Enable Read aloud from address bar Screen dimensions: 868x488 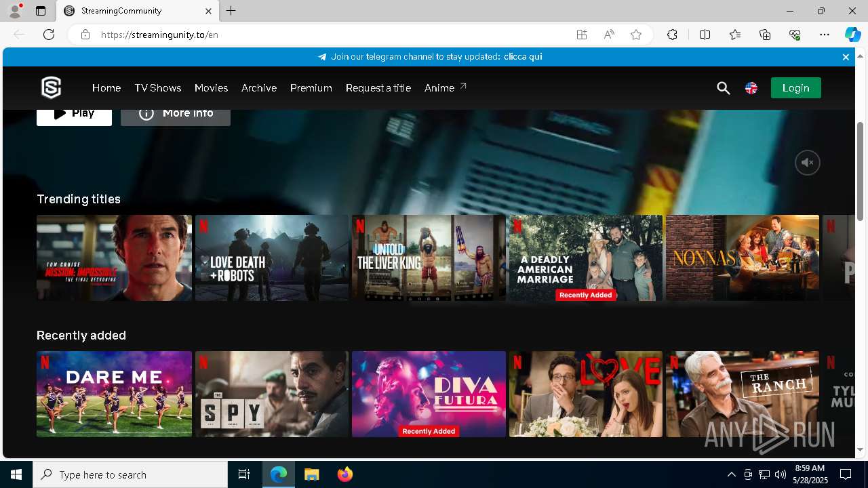tap(609, 35)
